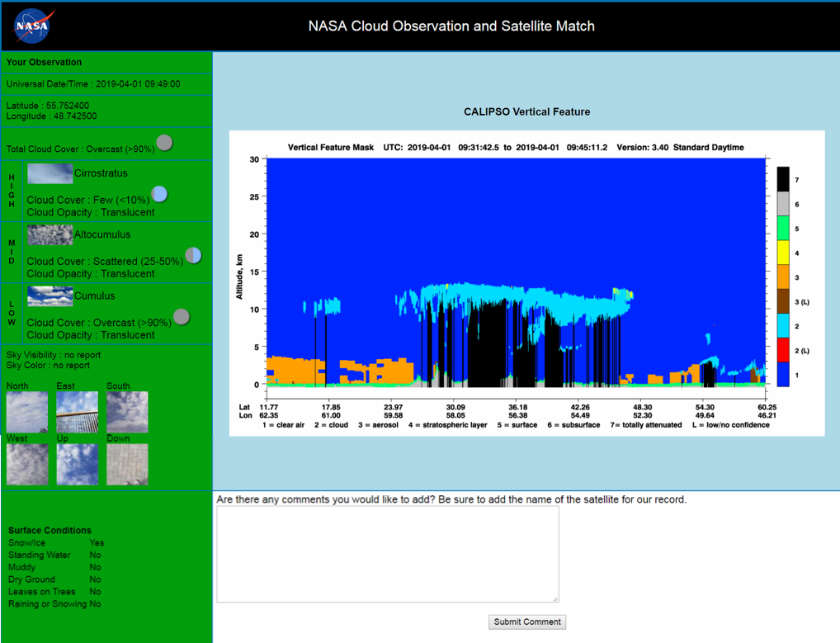This screenshot has height=643, width=840.
Task: Click the brown legend swatch labeled 3 (L)
Action: (x=783, y=301)
